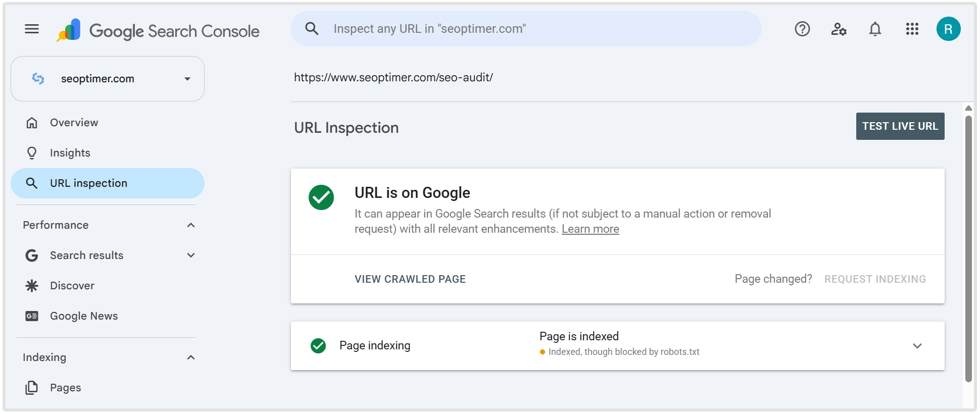Open the account avatar labeled R
The height and width of the screenshot is (414, 980).
pos(948,29)
